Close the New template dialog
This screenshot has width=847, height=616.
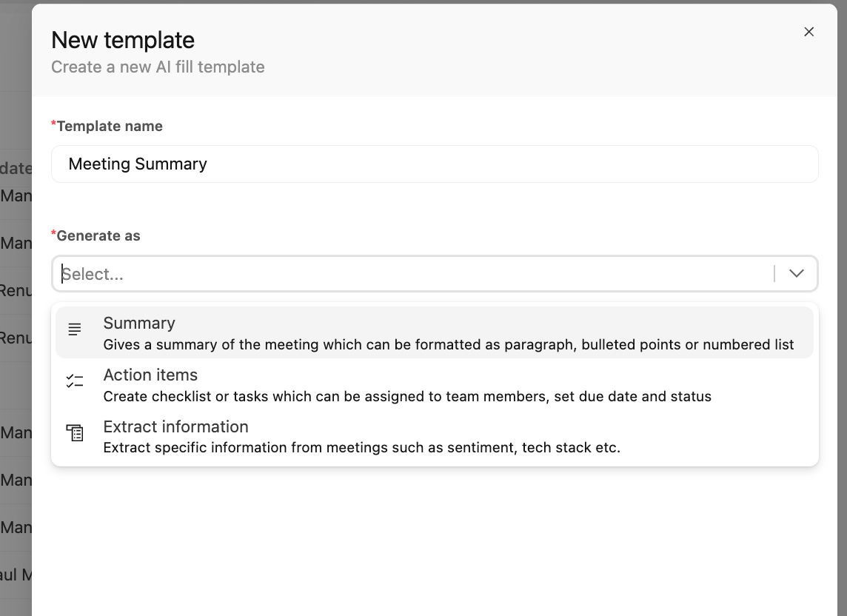808,32
